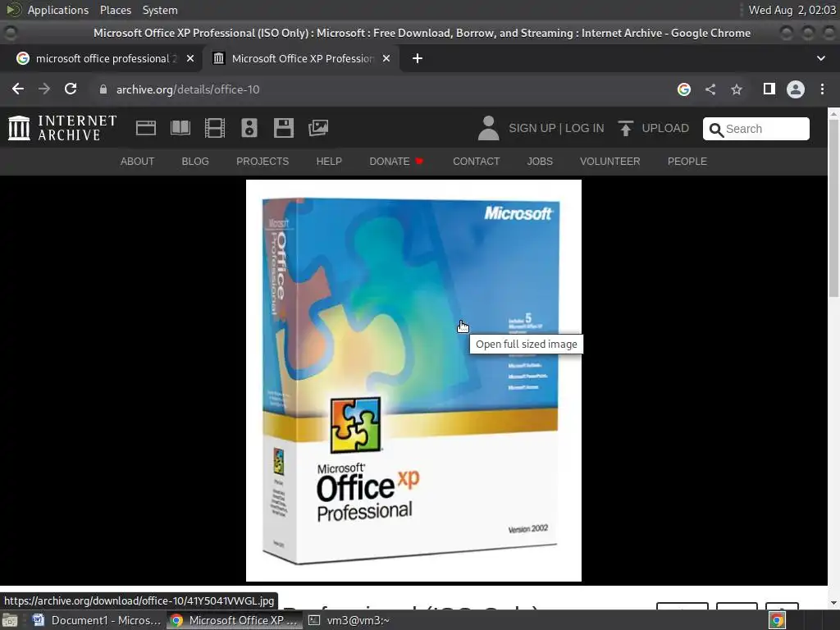The image size is (840, 630).
Task: Click the magnifier icon in the search box
Action: 715,130
